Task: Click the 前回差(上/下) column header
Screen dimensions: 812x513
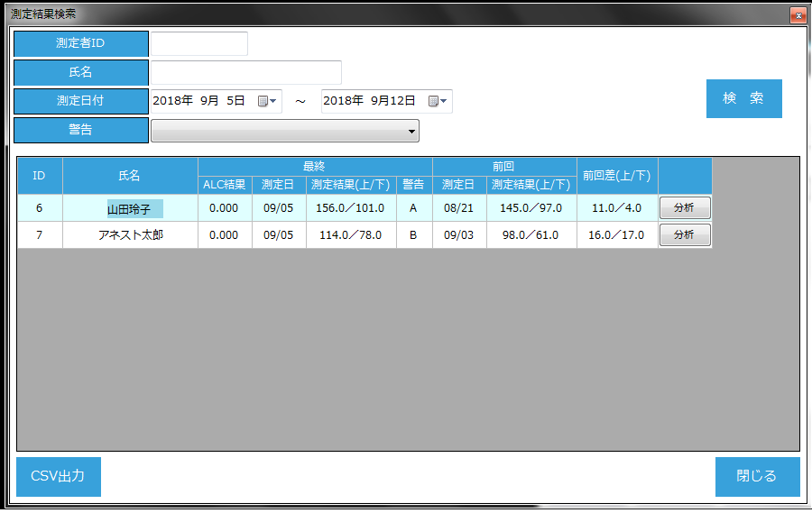Action: 617,176
